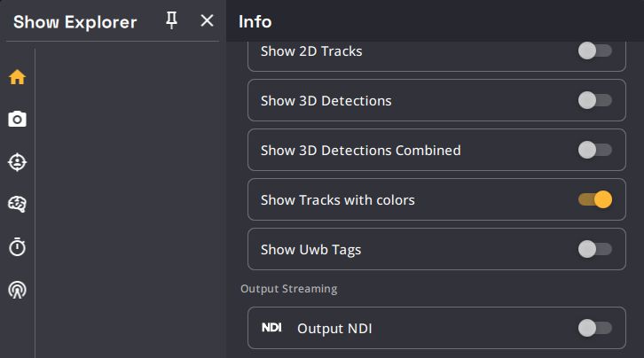Switch on Output NDI streaming
This screenshot has height=358, width=644.
[x=594, y=329]
